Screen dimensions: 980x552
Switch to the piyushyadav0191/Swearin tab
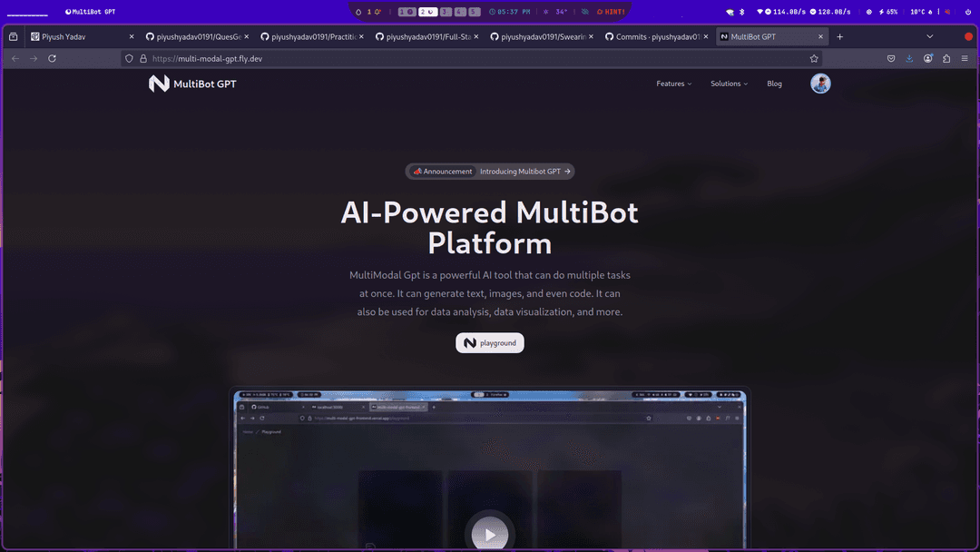(x=542, y=37)
